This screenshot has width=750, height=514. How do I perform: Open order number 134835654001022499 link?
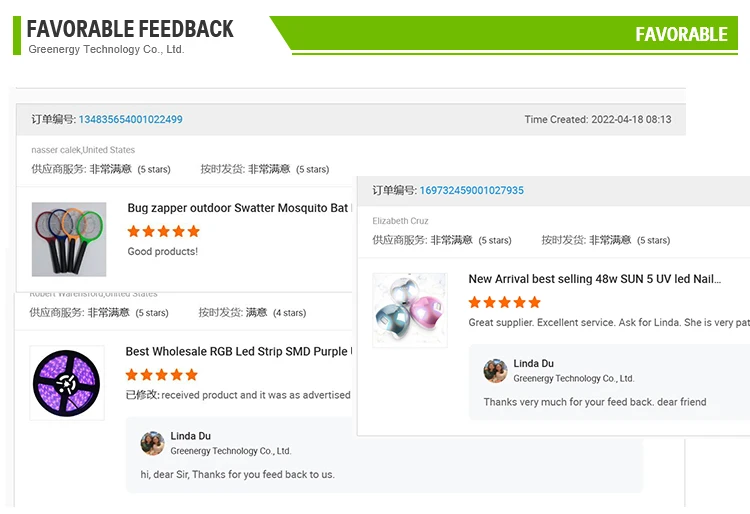pos(130,119)
